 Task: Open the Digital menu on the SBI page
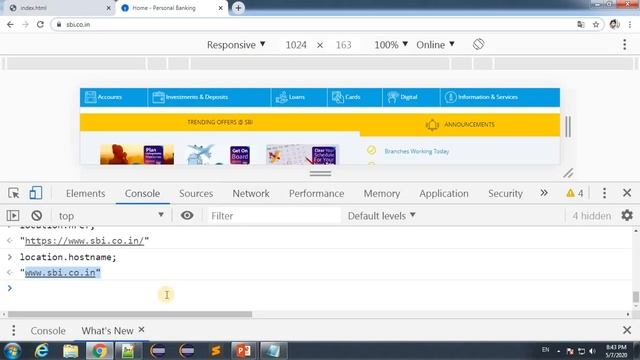411,97
